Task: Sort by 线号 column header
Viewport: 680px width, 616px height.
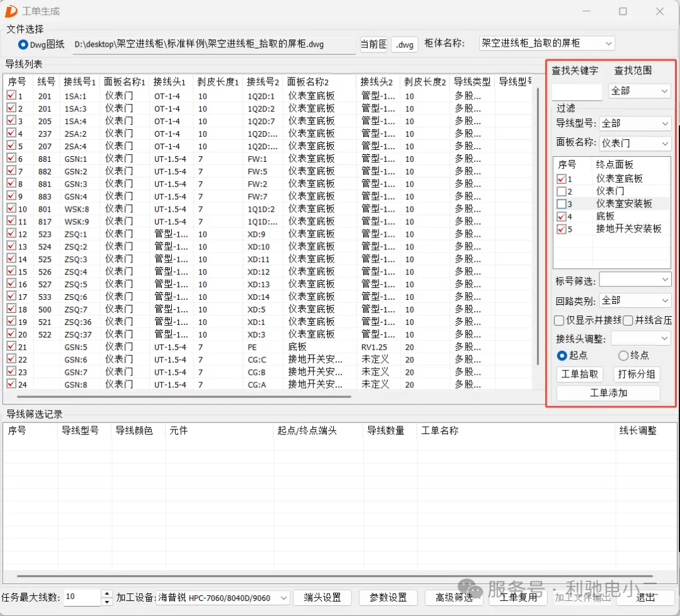Action: click(46, 81)
